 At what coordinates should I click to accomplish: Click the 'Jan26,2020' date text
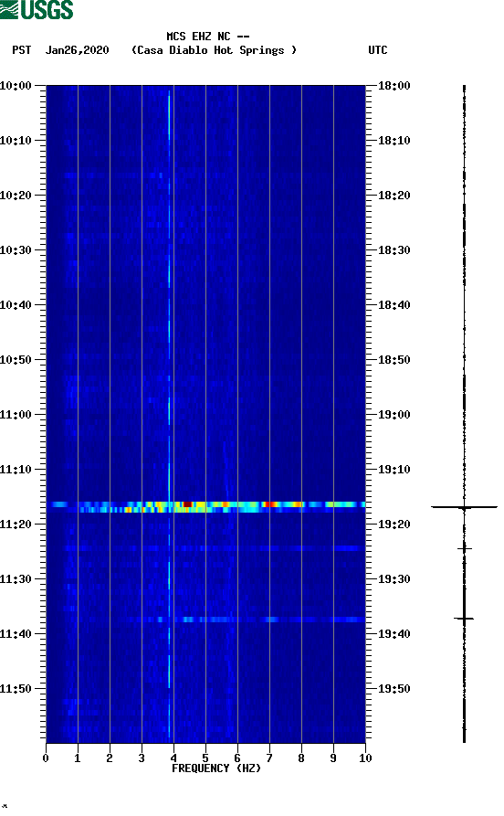click(x=77, y=50)
